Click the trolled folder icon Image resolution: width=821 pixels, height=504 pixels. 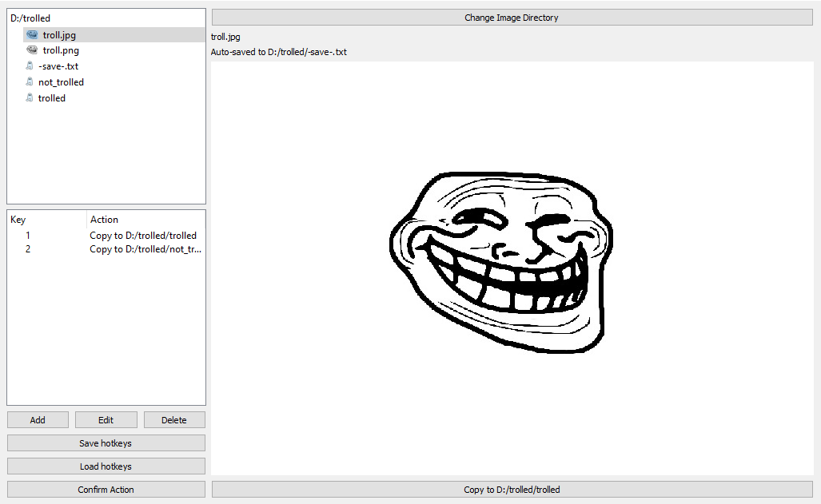[x=30, y=98]
